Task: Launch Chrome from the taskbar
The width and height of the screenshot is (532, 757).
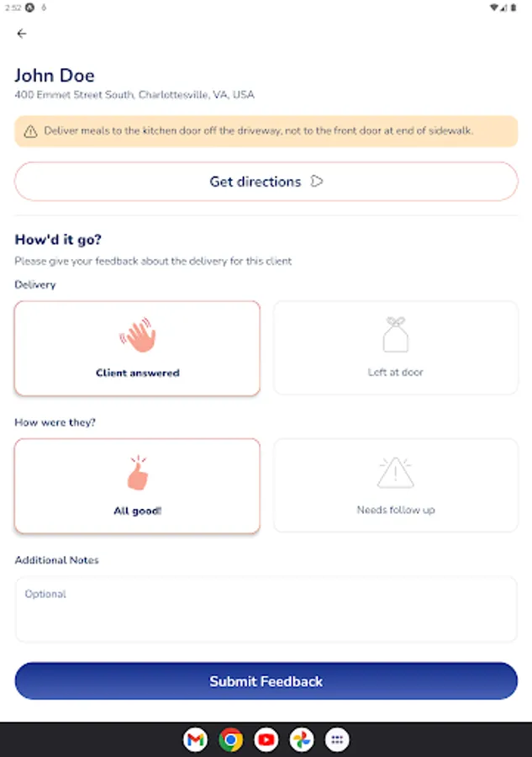Action: tap(230, 740)
